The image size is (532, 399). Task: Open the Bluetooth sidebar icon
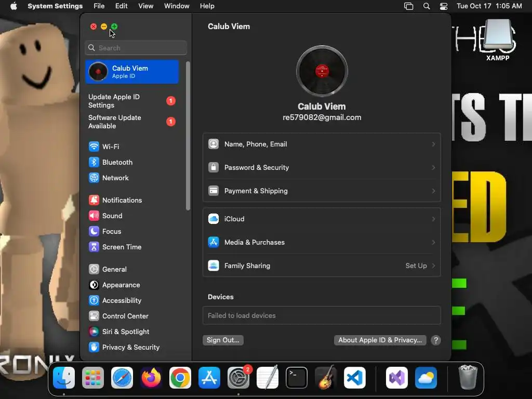[x=94, y=162]
